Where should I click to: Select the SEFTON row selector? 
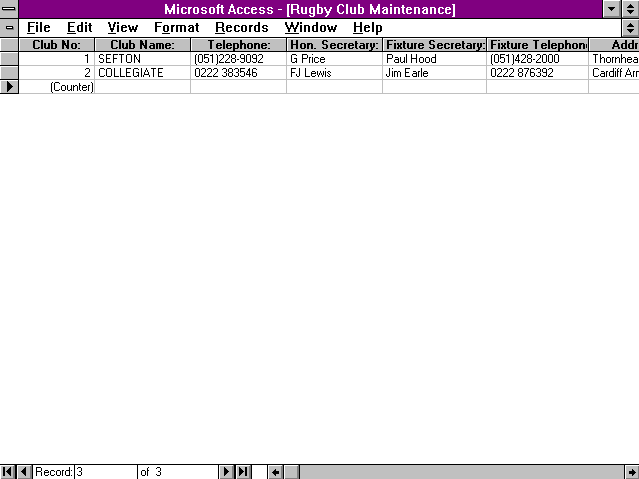click(9, 59)
